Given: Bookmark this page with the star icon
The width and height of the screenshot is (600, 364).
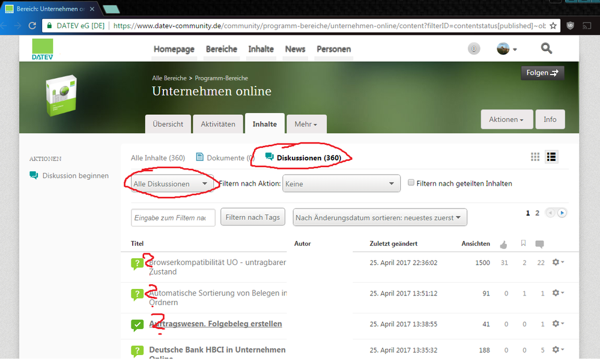Looking at the screenshot, I should (x=553, y=26).
